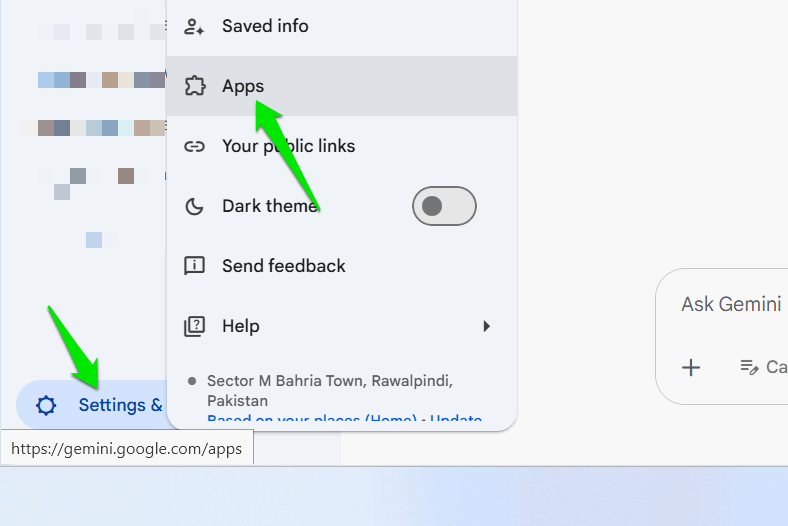788x526 pixels.
Task: Click the Settings & help button label
Action: pyautogui.click(x=121, y=405)
